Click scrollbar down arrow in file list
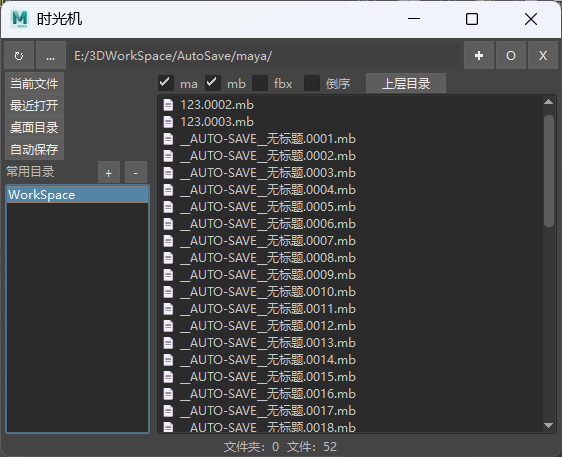The width and height of the screenshot is (562, 457). coord(548,425)
